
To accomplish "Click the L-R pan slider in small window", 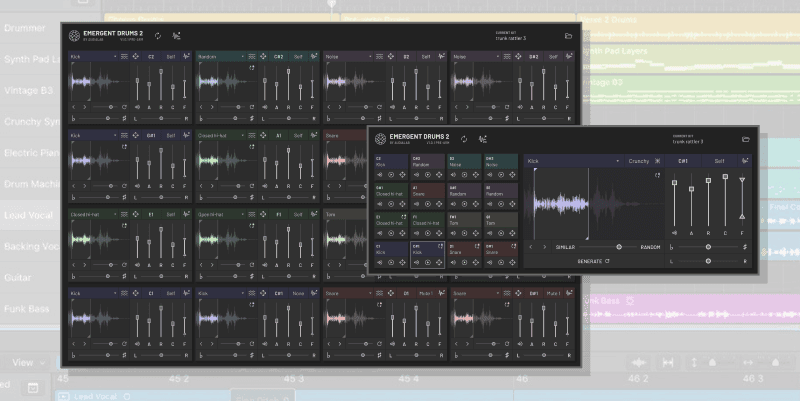I will (708, 261).
